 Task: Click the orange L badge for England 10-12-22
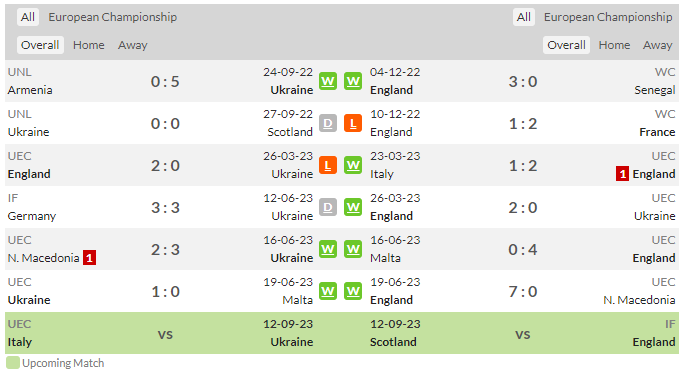pos(353,123)
